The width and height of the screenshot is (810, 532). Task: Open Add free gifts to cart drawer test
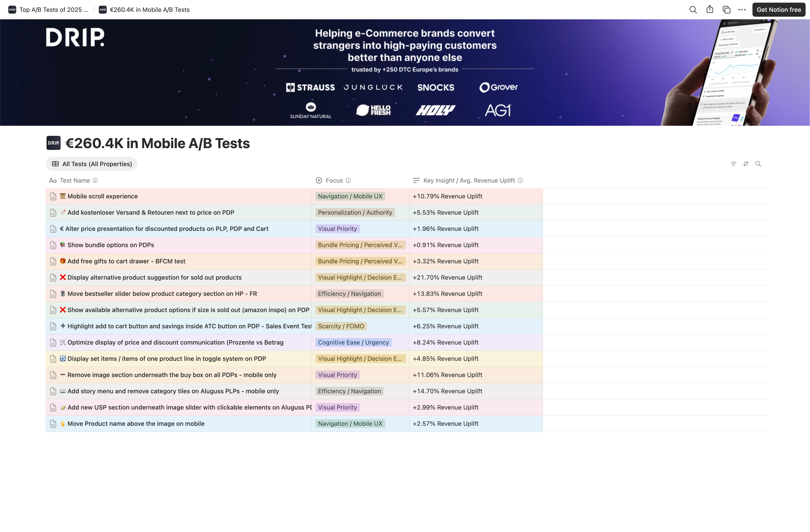(x=126, y=261)
